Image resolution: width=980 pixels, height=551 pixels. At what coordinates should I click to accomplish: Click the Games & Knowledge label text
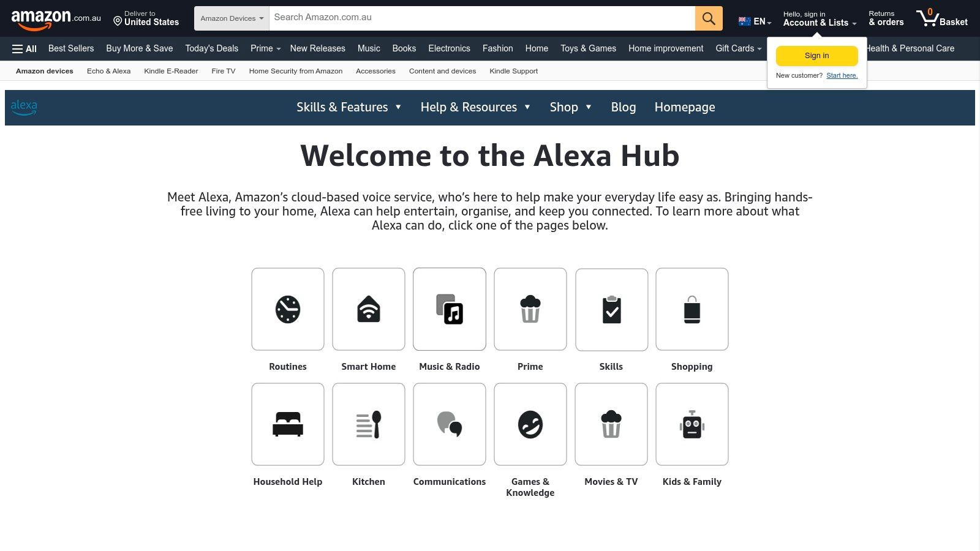pyautogui.click(x=530, y=487)
